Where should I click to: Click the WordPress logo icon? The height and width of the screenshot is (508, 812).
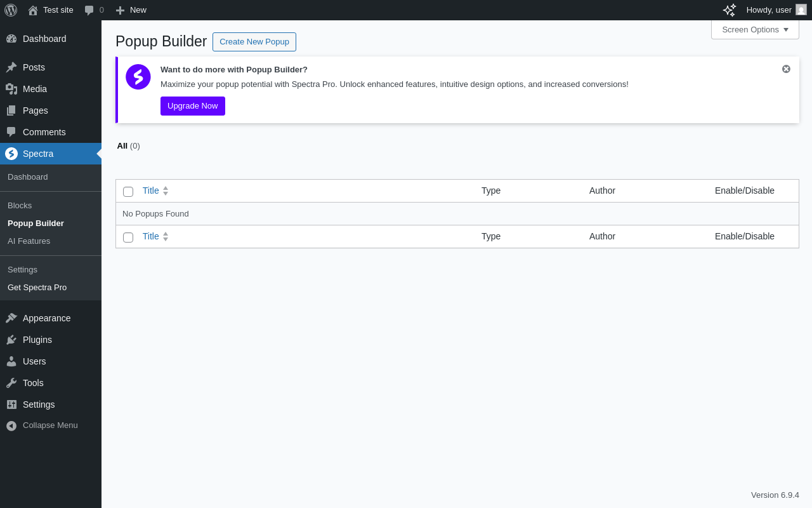(x=11, y=10)
